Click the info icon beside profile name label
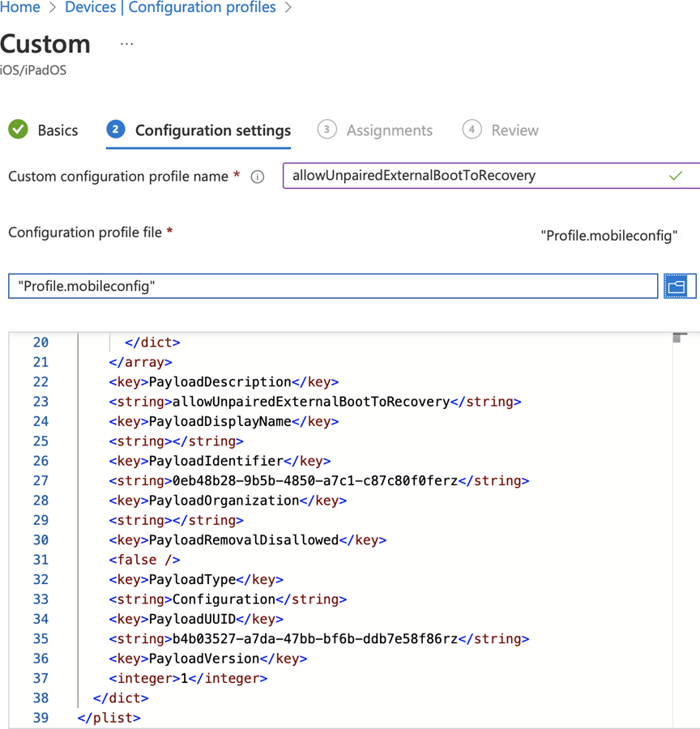The height and width of the screenshot is (729, 700). [x=257, y=176]
